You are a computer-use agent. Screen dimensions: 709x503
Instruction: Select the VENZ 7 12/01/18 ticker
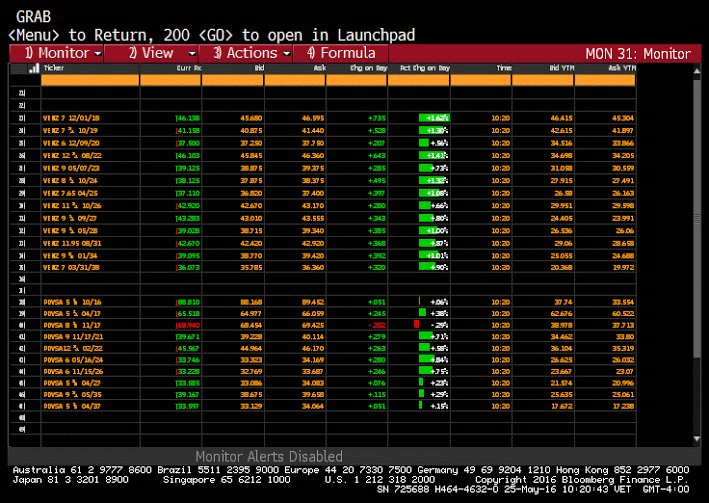pos(71,118)
